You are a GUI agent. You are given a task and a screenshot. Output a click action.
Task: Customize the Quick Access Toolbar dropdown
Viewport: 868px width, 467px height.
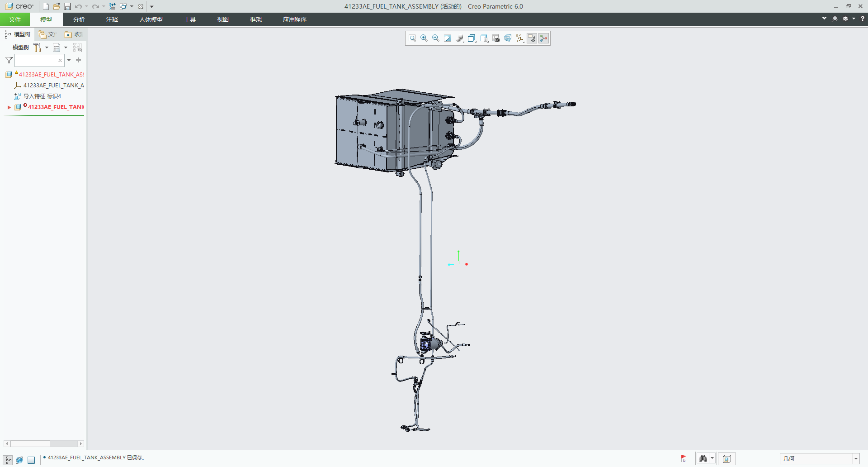click(x=152, y=6)
